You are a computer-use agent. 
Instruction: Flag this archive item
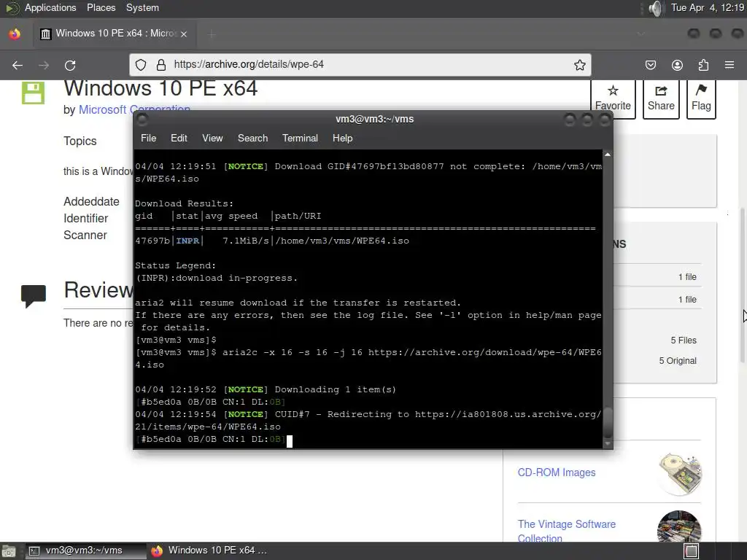pos(701,98)
